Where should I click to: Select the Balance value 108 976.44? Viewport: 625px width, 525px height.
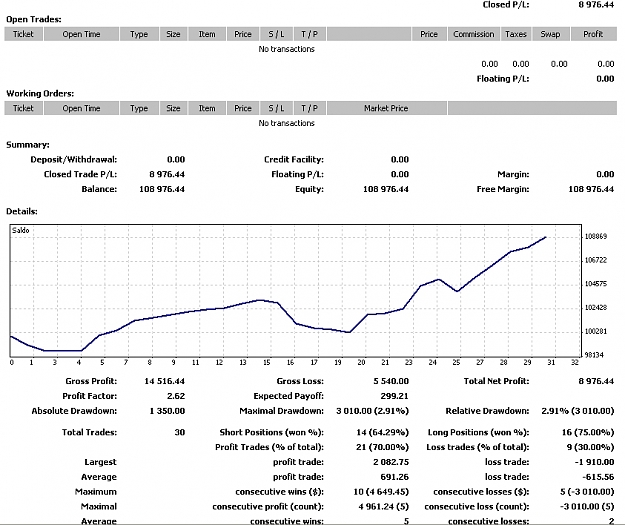162,189
